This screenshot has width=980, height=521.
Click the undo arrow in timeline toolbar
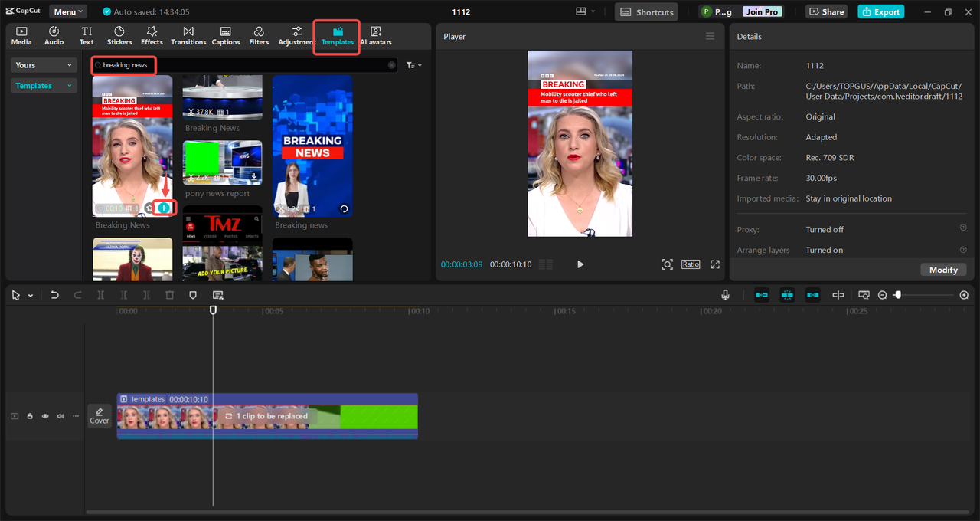(x=54, y=295)
